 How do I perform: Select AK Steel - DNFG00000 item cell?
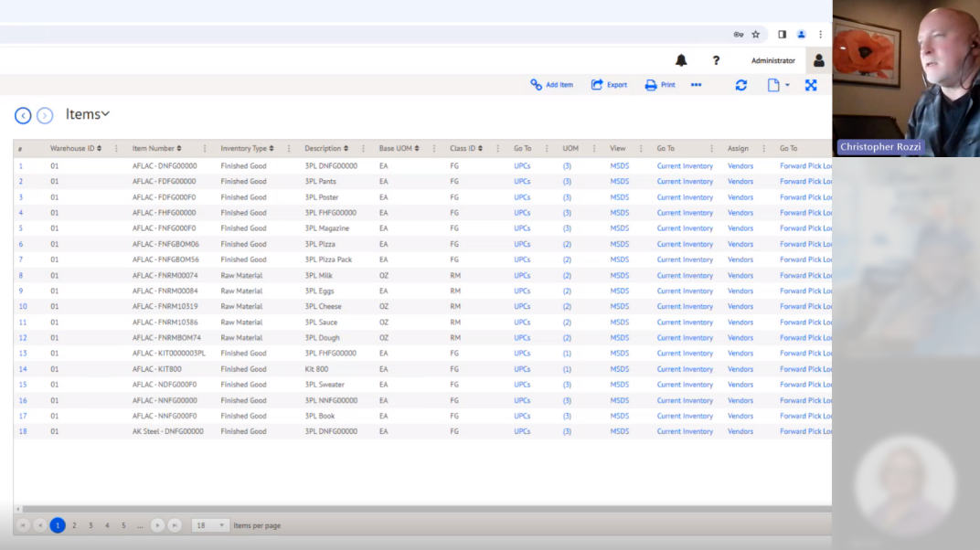coord(167,431)
